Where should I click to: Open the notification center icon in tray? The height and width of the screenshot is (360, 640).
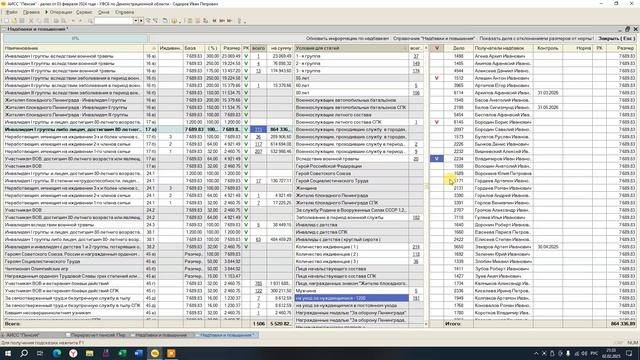click(x=629, y=353)
